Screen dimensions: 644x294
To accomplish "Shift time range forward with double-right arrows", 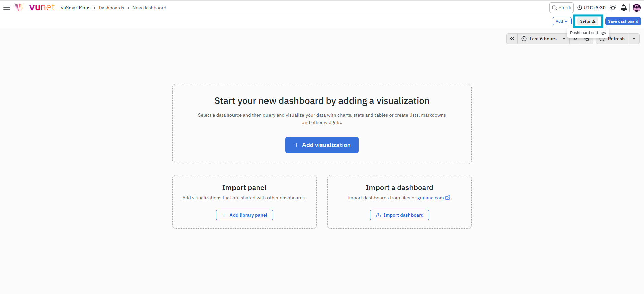I will 575,39.
